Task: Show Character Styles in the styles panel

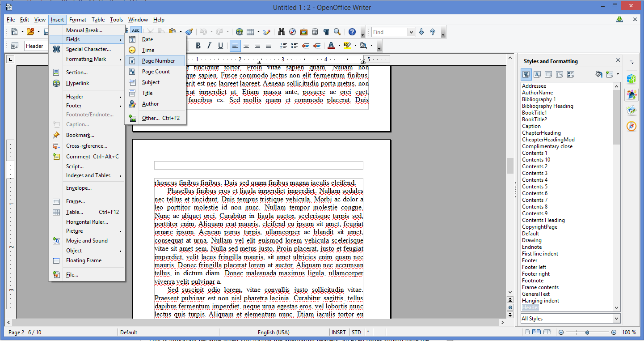Action: point(537,74)
